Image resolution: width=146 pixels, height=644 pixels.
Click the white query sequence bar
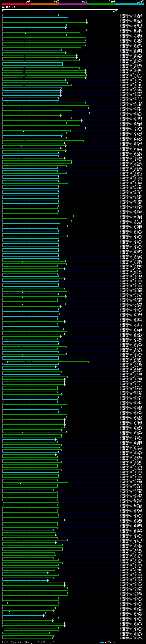coord(60,10)
